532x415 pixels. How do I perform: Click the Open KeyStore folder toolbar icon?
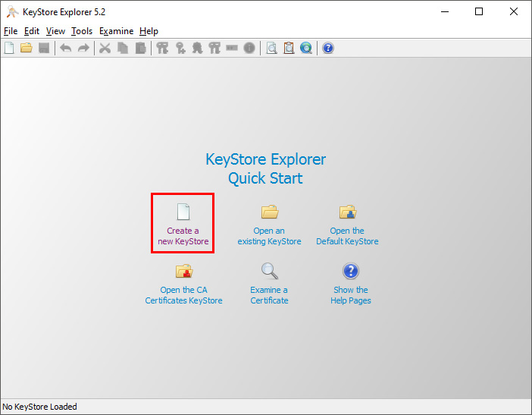26,48
